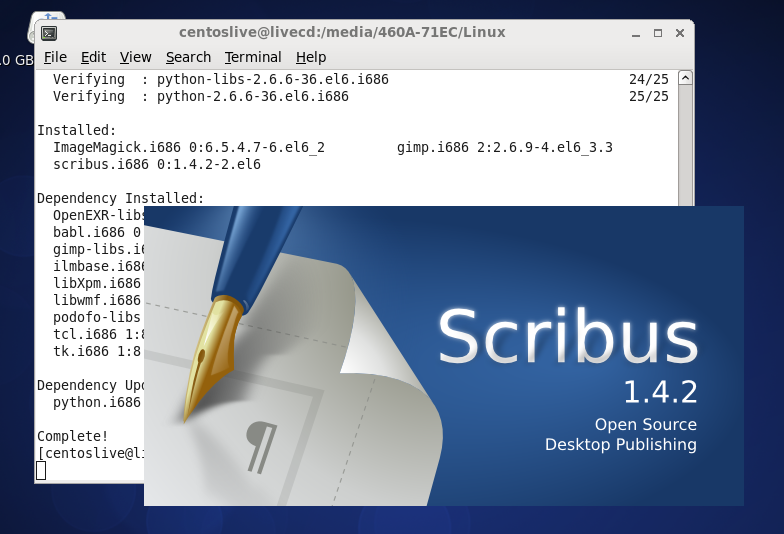The height and width of the screenshot is (534, 784).
Task: Open the File menu in the terminal
Action: (x=55, y=58)
